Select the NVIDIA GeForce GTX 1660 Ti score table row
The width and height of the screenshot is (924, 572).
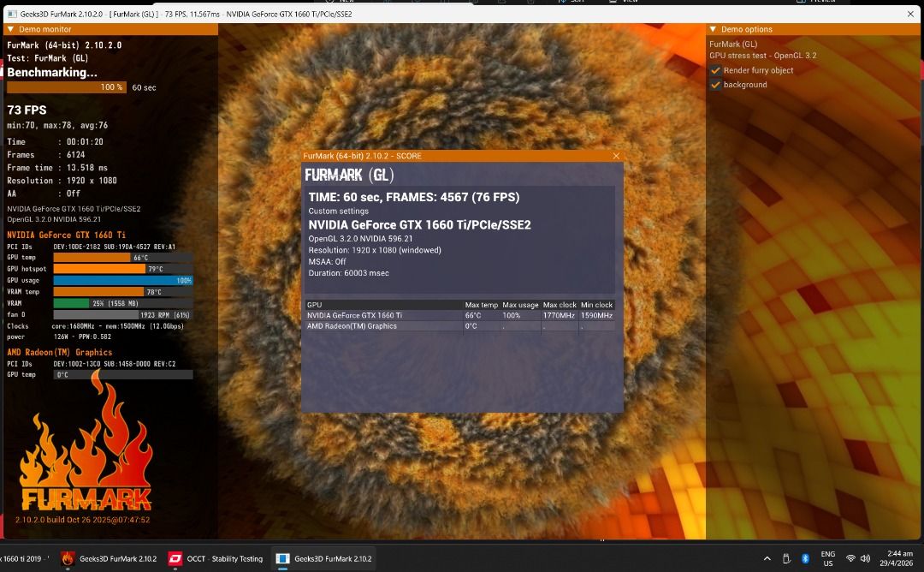click(x=459, y=315)
